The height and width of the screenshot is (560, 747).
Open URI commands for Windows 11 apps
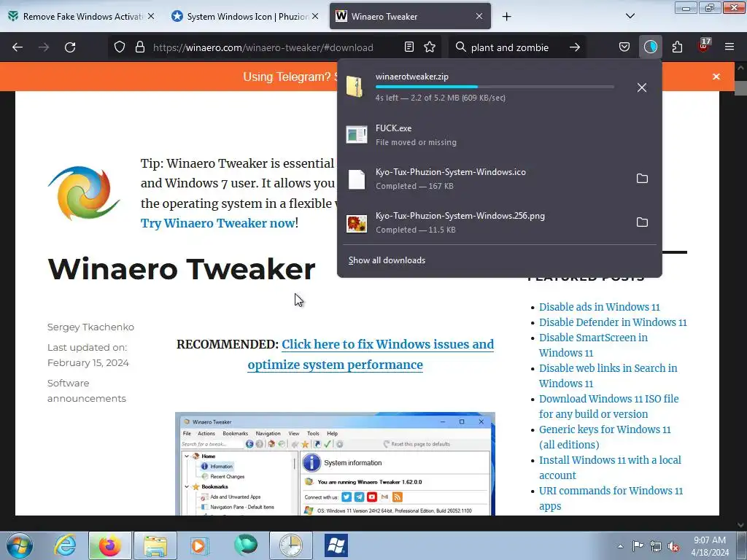point(611,498)
